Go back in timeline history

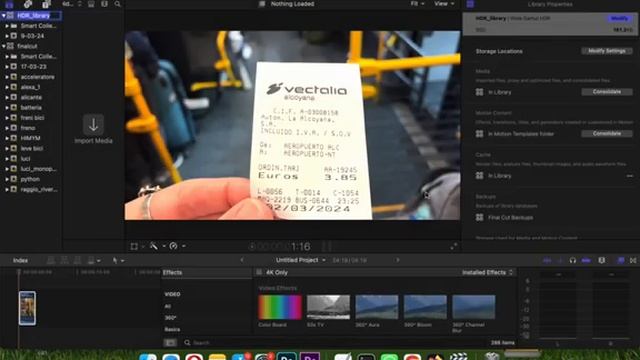[x=242, y=260]
